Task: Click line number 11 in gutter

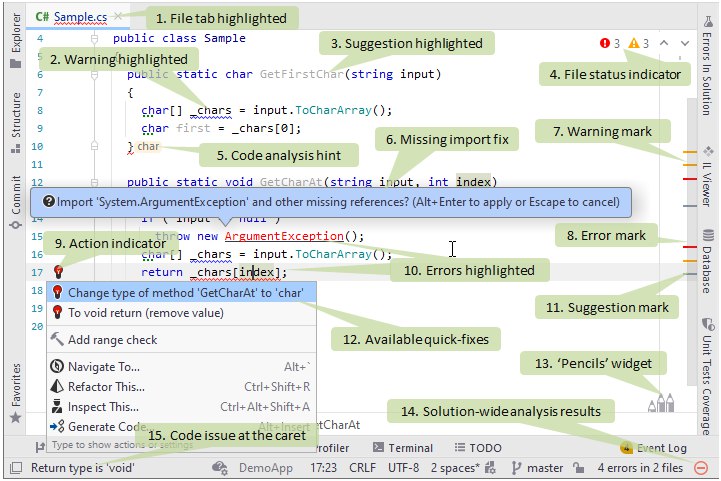Action: (x=37, y=165)
